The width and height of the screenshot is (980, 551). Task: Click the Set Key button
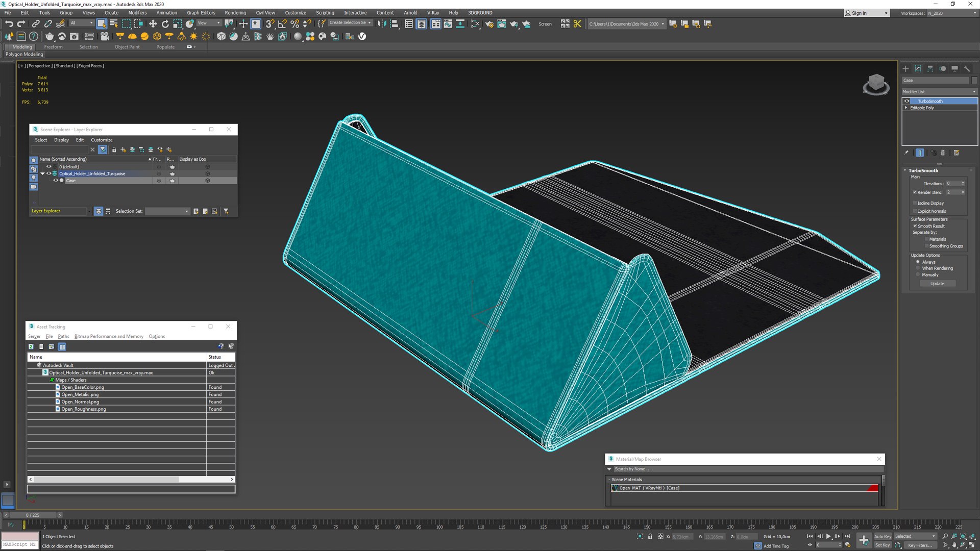coord(882,545)
